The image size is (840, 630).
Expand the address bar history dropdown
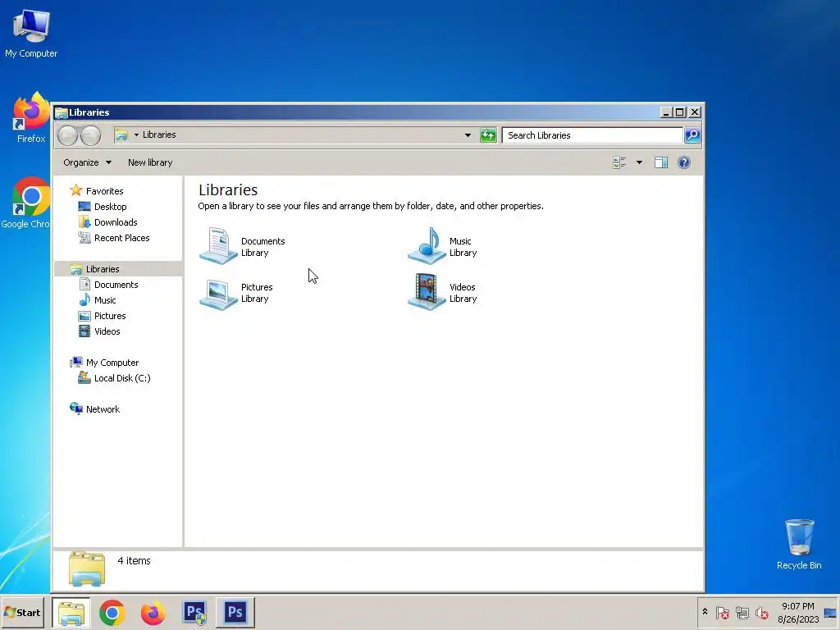(x=468, y=135)
